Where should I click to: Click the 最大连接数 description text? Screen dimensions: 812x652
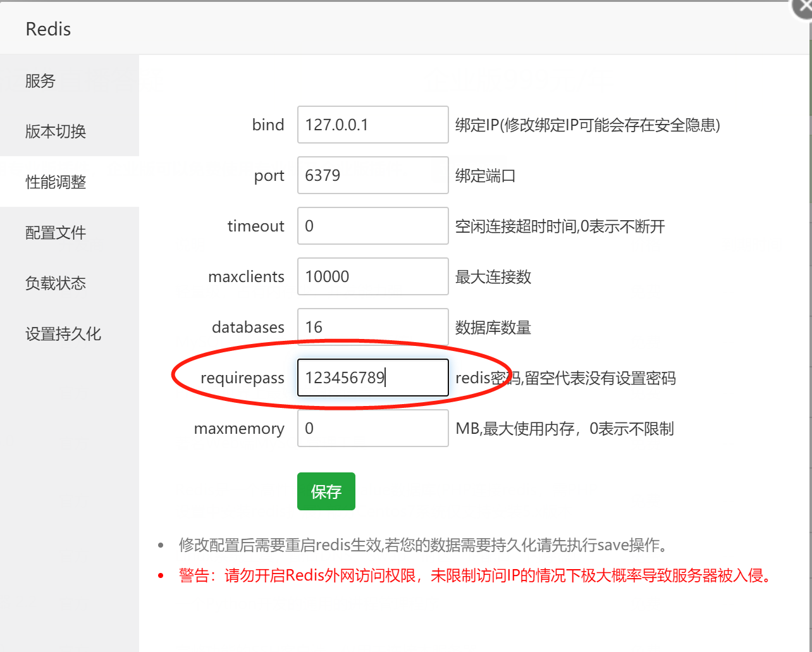pos(493,277)
